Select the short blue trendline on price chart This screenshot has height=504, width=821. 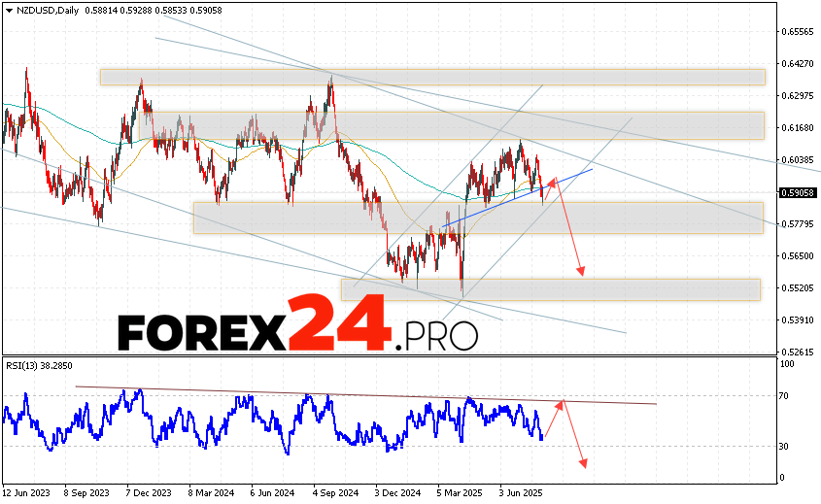[x=515, y=200]
